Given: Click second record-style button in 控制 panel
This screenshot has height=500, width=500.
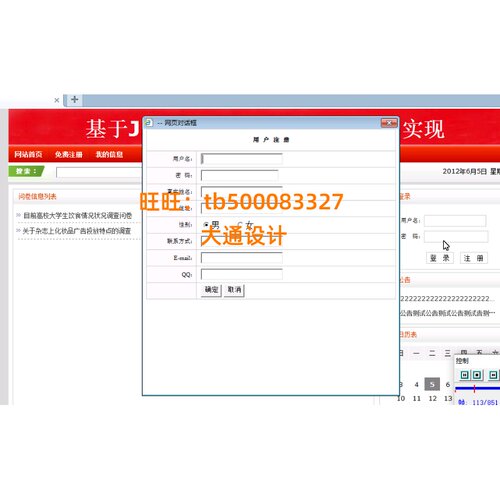Looking at the screenshot, I should 477,375.
